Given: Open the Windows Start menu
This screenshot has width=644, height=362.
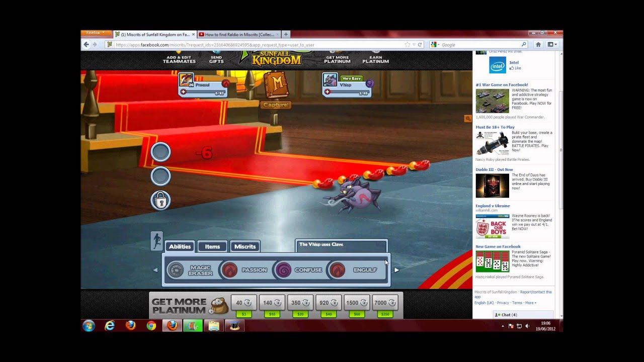Looking at the screenshot, I should click(89, 326).
